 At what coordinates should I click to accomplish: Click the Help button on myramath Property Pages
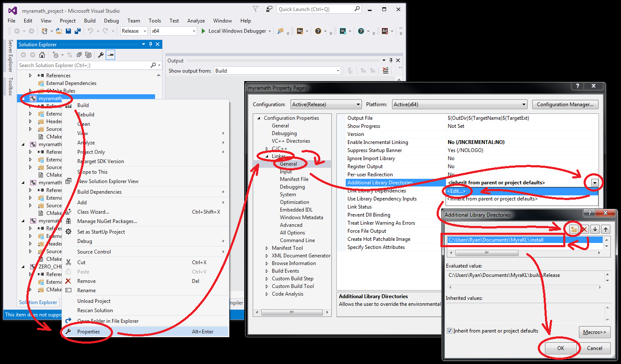pyautogui.click(x=577, y=86)
